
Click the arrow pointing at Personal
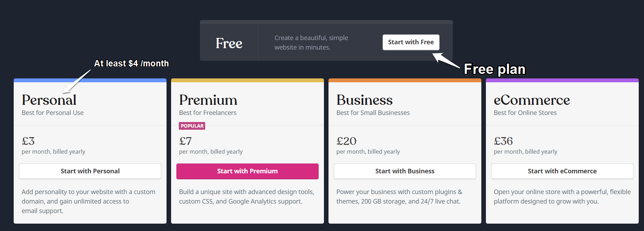[76, 82]
